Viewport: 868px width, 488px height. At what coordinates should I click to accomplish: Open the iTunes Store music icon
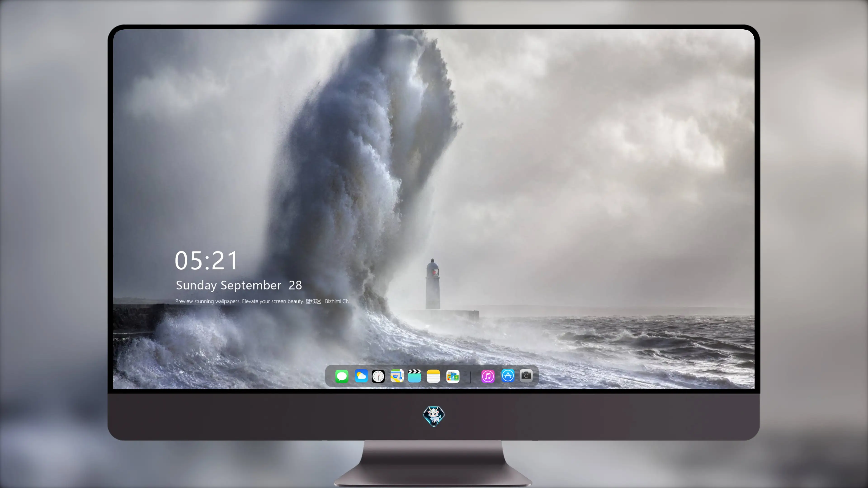488,376
